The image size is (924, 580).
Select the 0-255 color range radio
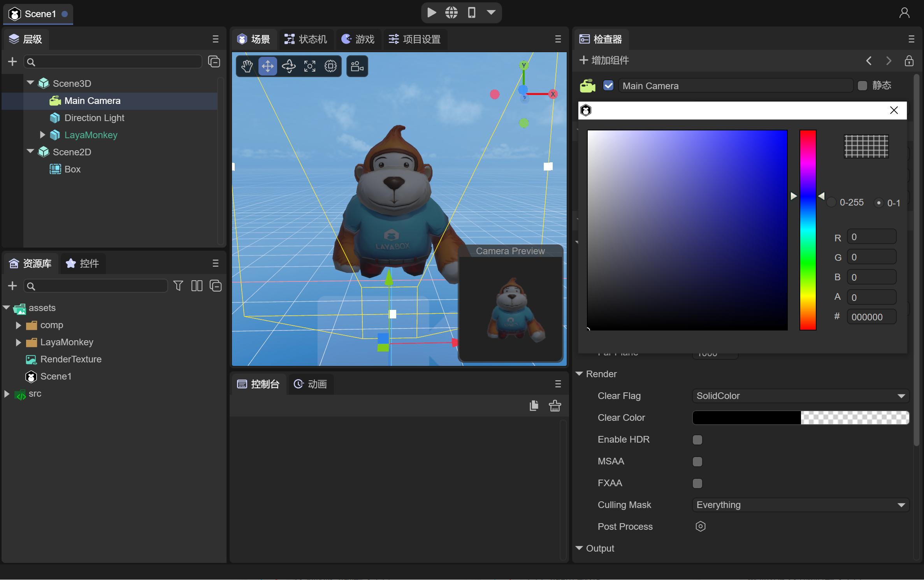tap(832, 202)
